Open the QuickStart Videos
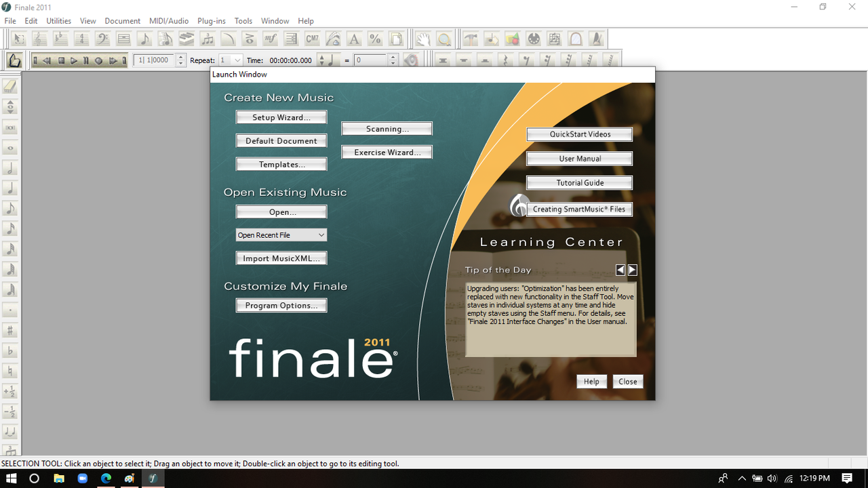This screenshot has height=488, width=868. click(x=580, y=134)
